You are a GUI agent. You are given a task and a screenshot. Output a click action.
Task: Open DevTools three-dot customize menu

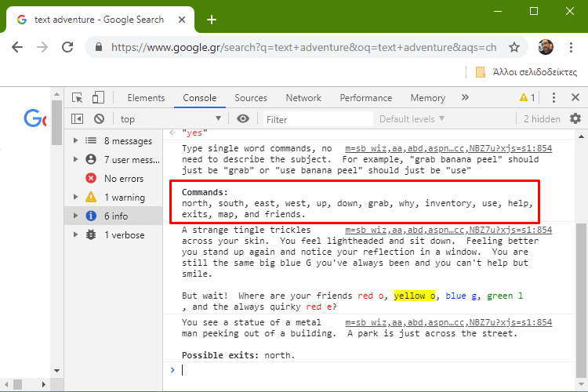point(554,98)
